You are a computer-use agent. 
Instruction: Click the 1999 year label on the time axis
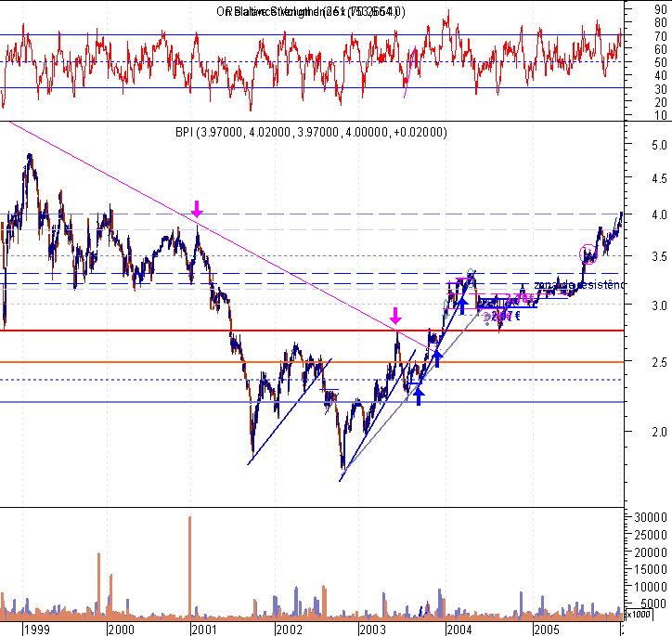[x=37, y=630]
